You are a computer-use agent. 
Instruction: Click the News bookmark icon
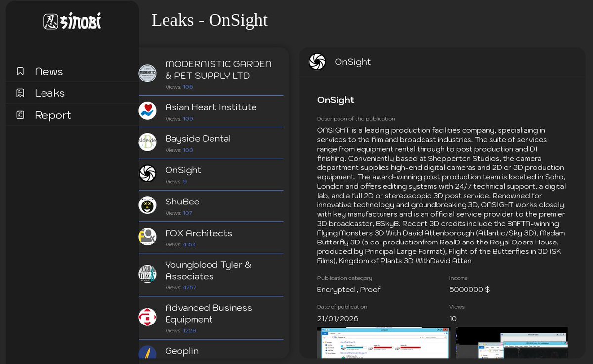(20, 71)
